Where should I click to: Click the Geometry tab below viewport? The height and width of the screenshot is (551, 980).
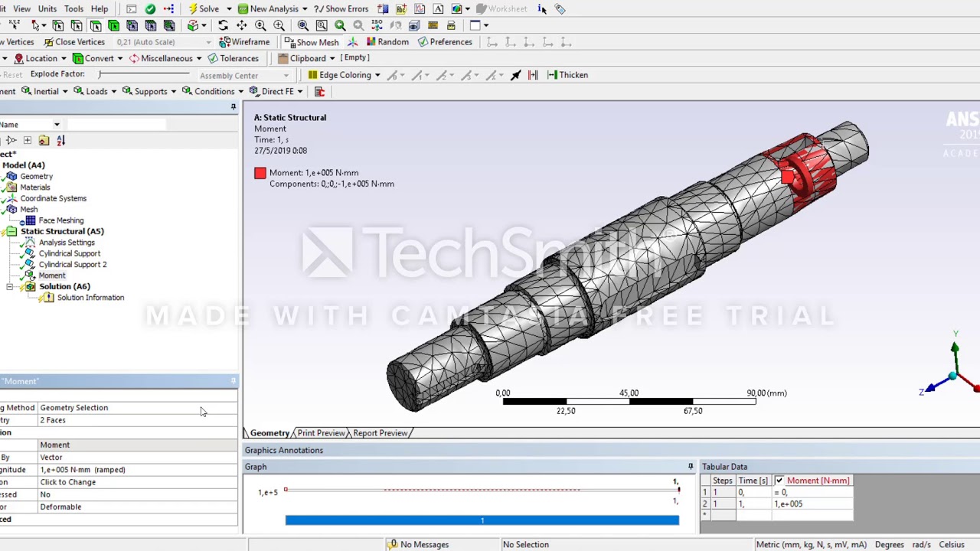click(x=269, y=433)
